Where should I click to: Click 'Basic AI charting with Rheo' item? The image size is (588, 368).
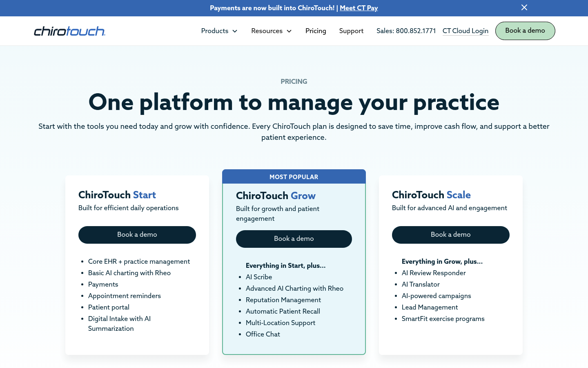129,273
